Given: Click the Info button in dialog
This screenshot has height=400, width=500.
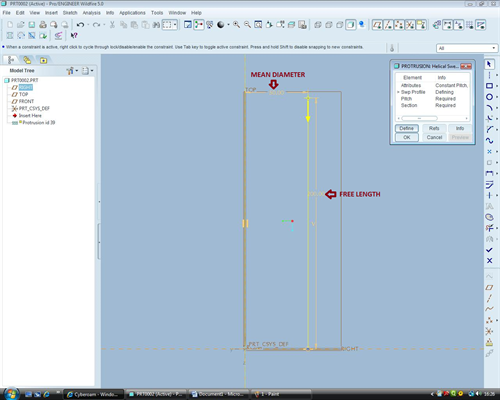Looking at the screenshot, I should coord(460,128).
